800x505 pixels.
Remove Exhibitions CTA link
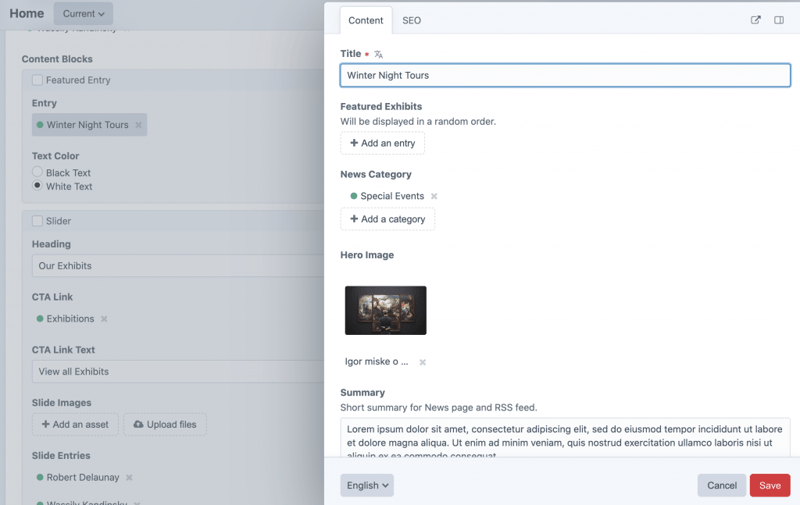[x=104, y=319]
